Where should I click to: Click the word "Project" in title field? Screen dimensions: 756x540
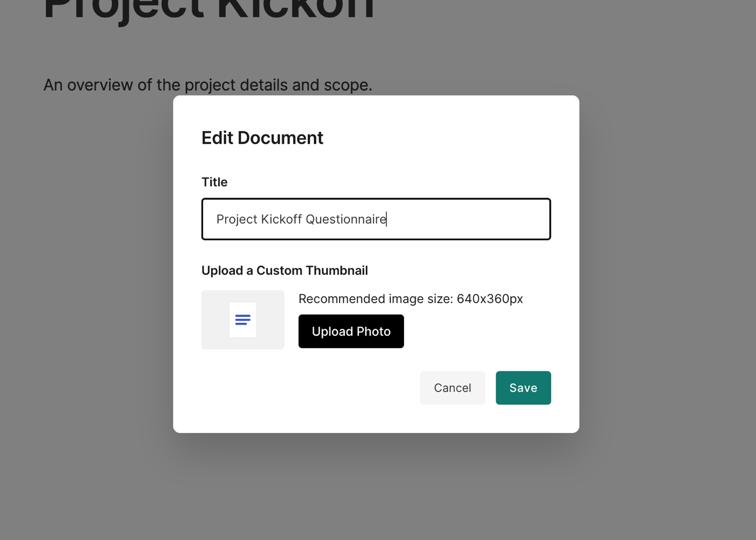pyautogui.click(x=237, y=219)
